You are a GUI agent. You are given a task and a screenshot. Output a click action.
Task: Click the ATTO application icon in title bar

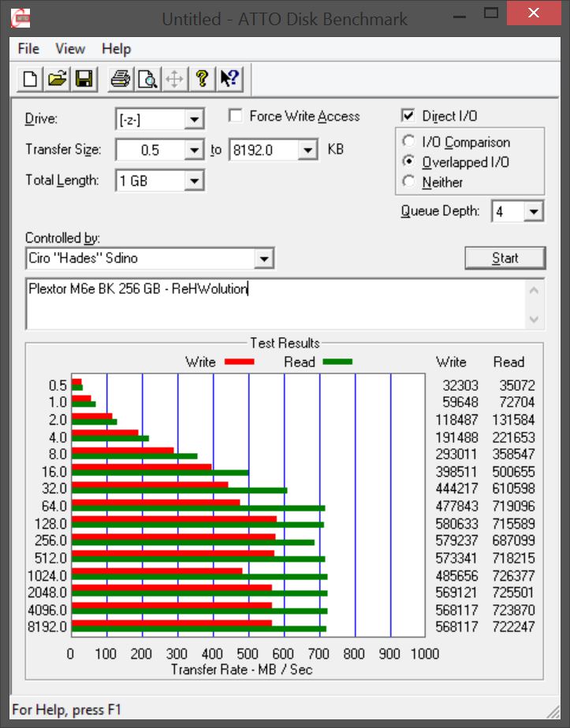pos(21,18)
